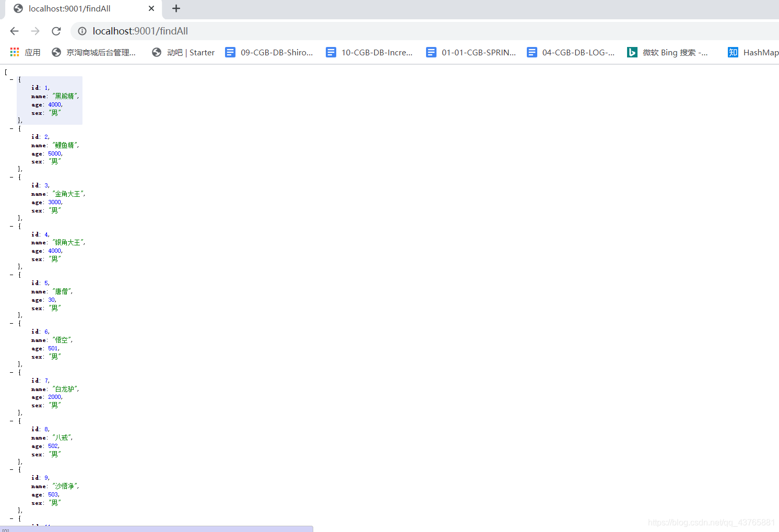Viewport: 779px width, 532px height.
Task: Open the 动吧 | Starter bookmark
Action: tap(183, 52)
